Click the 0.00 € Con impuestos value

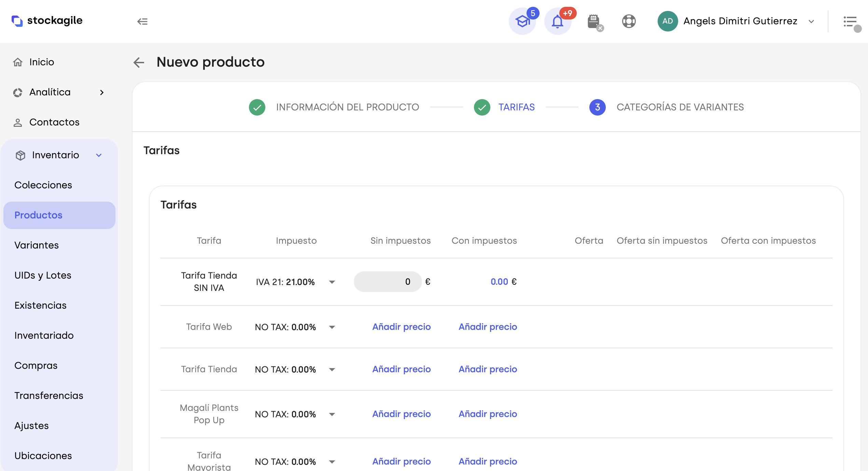click(503, 282)
